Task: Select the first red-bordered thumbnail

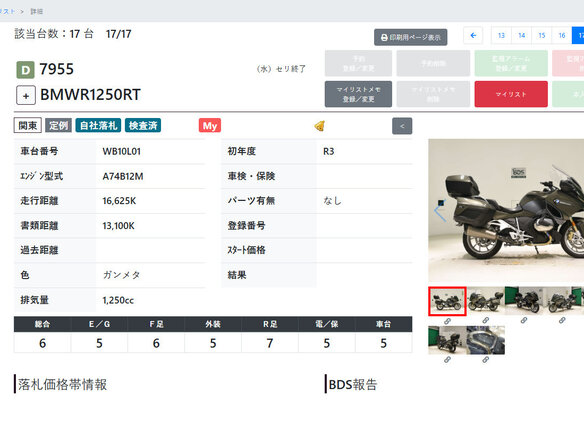Action: [x=447, y=301]
